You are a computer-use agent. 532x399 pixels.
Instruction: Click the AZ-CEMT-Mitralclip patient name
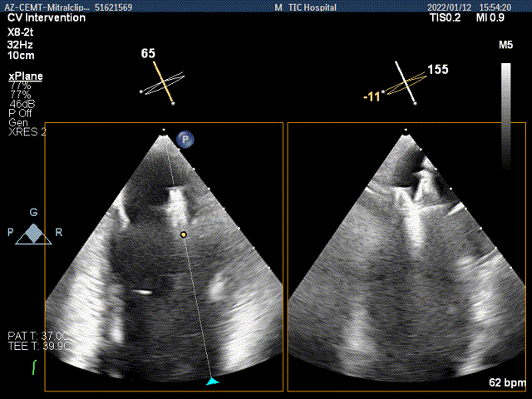point(50,6)
